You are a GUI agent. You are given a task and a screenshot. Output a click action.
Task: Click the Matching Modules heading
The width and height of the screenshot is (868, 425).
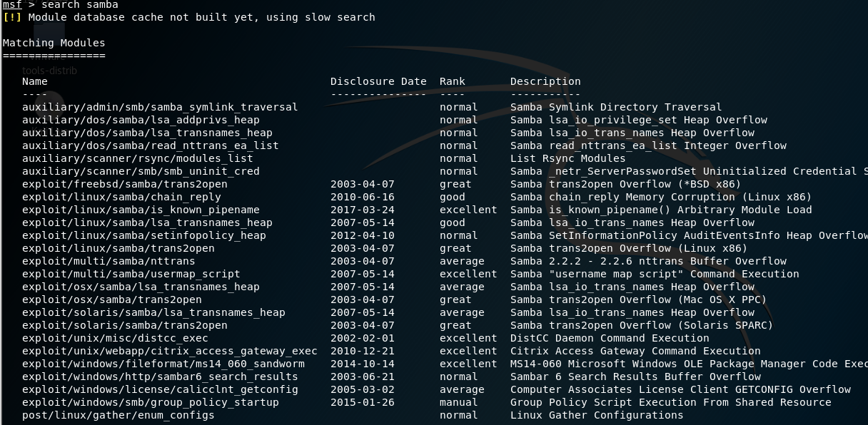(x=50, y=43)
